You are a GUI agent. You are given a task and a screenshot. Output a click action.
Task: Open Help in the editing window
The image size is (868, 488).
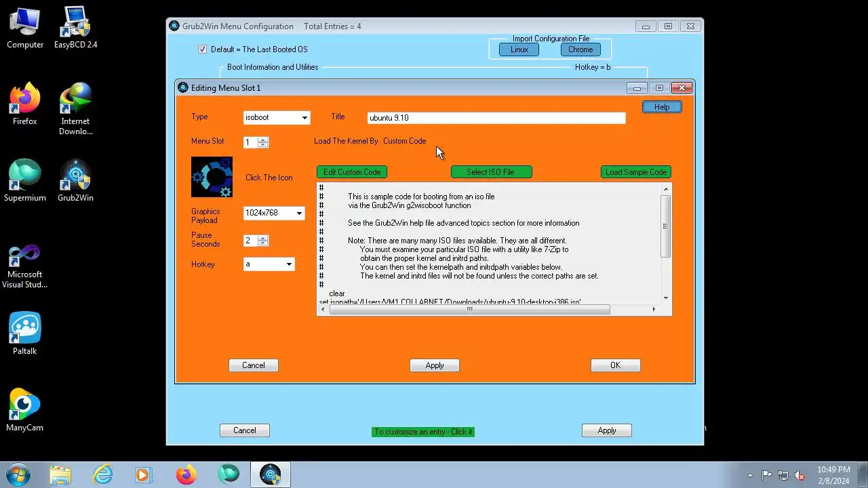coord(662,107)
